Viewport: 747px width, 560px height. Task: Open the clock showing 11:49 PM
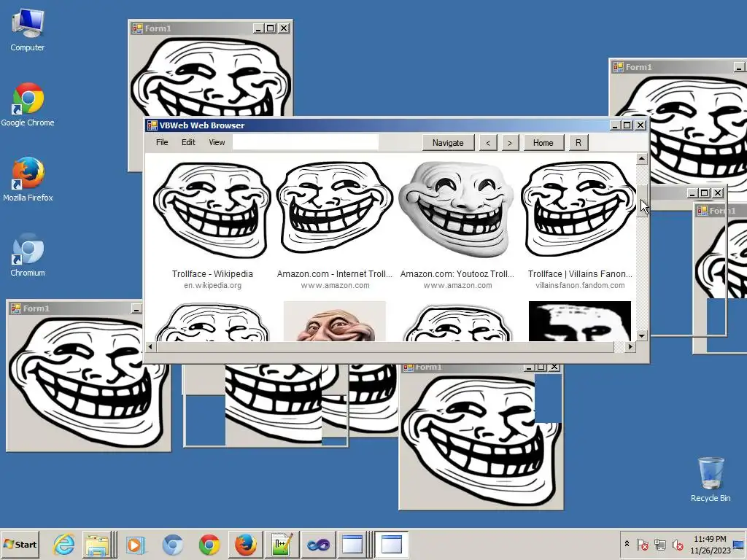[x=710, y=544]
